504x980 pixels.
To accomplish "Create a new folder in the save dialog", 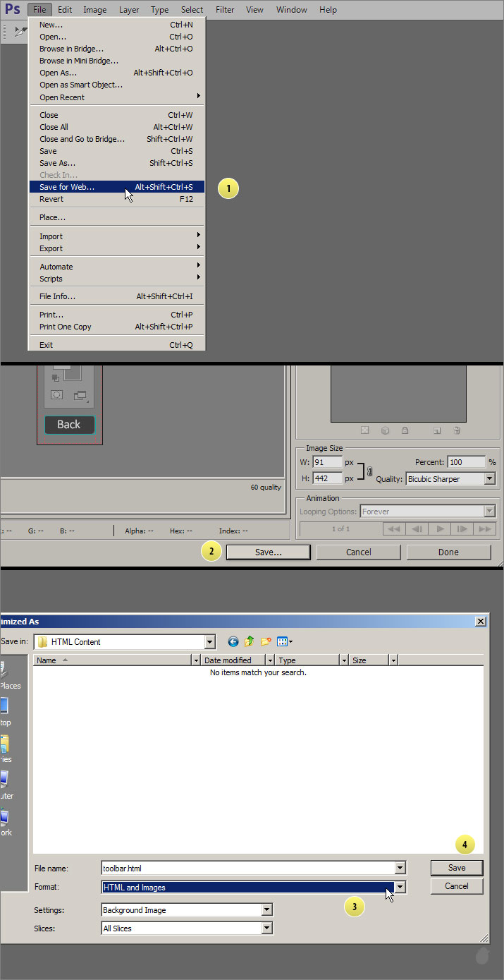I will coord(266,641).
